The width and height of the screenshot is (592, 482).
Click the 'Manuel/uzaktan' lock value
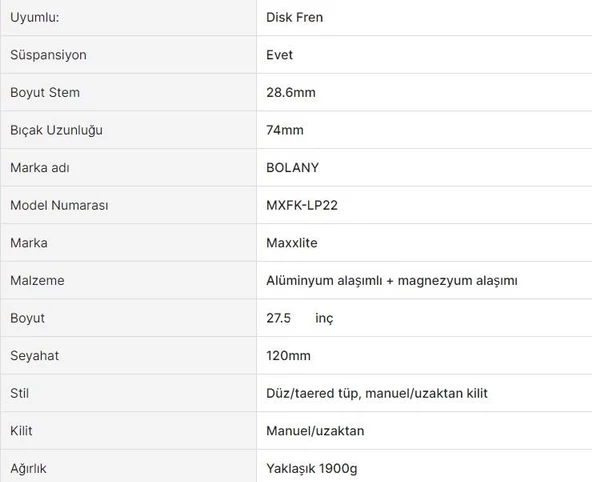pyautogui.click(x=315, y=431)
